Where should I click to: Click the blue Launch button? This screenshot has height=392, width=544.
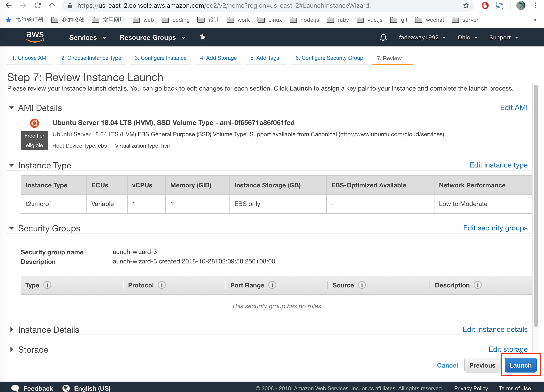[x=520, y=365]
